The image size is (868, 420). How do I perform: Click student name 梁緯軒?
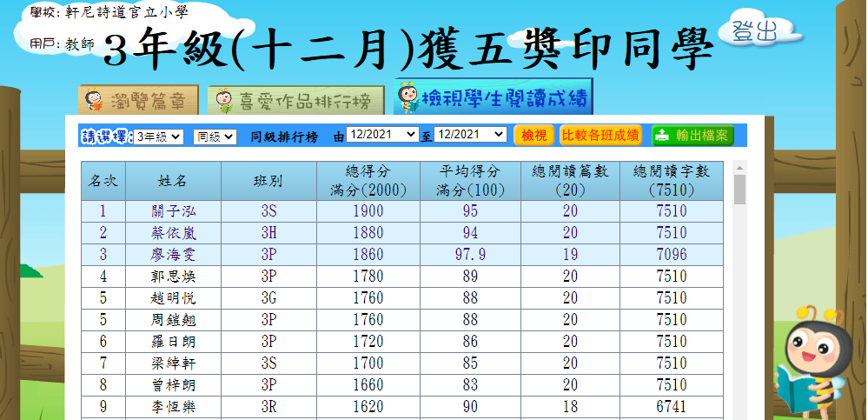173,363
